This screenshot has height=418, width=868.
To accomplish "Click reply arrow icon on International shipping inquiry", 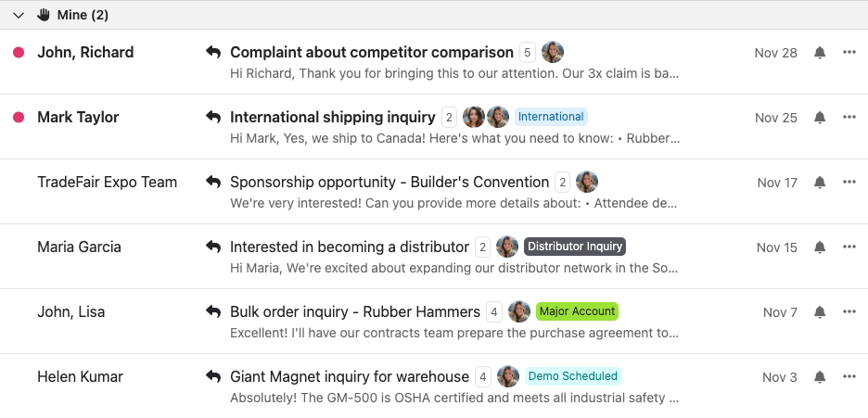I will coord(213,118).
